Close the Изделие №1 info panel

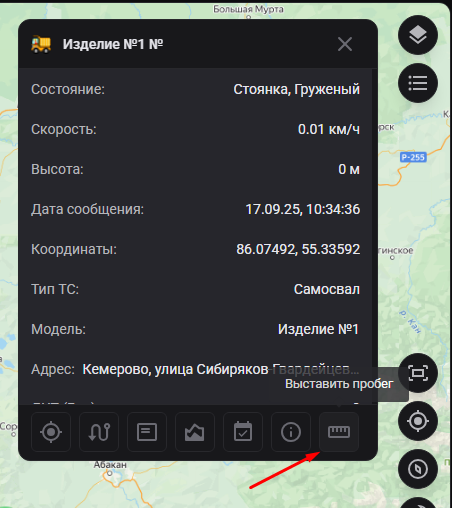[x=345, y=44]
